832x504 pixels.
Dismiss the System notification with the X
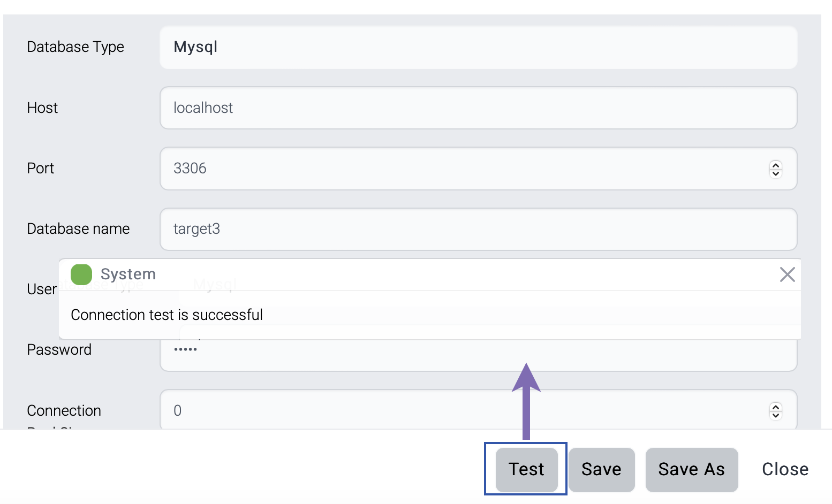point(787,274)
